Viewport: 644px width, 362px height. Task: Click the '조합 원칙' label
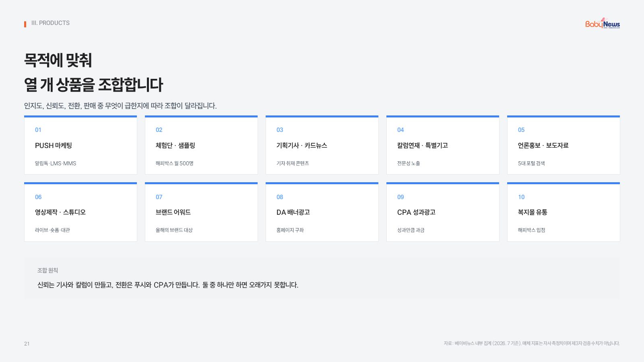[x=47, y=270]
